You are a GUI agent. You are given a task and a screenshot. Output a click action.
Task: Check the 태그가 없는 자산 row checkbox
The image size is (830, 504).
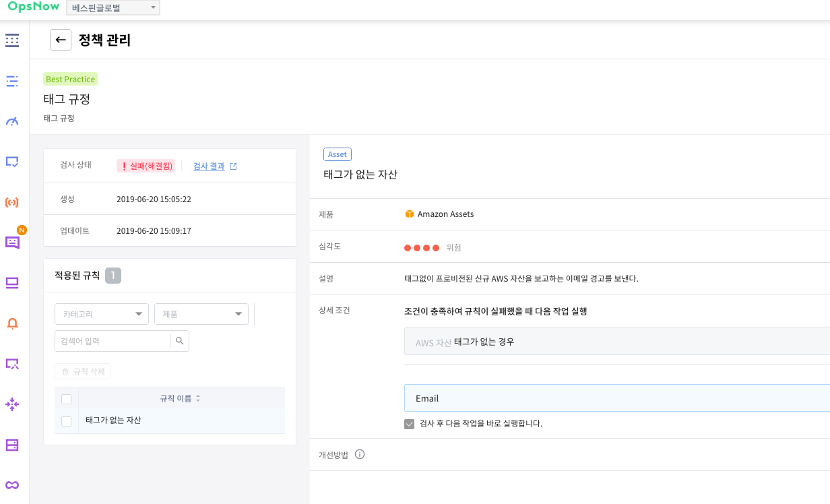click(x=66, y=421)
